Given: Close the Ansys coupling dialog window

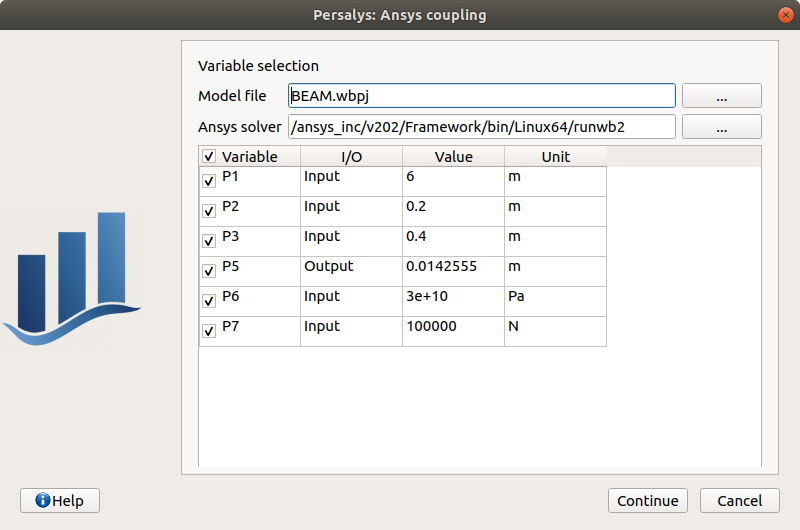Looking at the screenshot, I should tap(782, 15).
